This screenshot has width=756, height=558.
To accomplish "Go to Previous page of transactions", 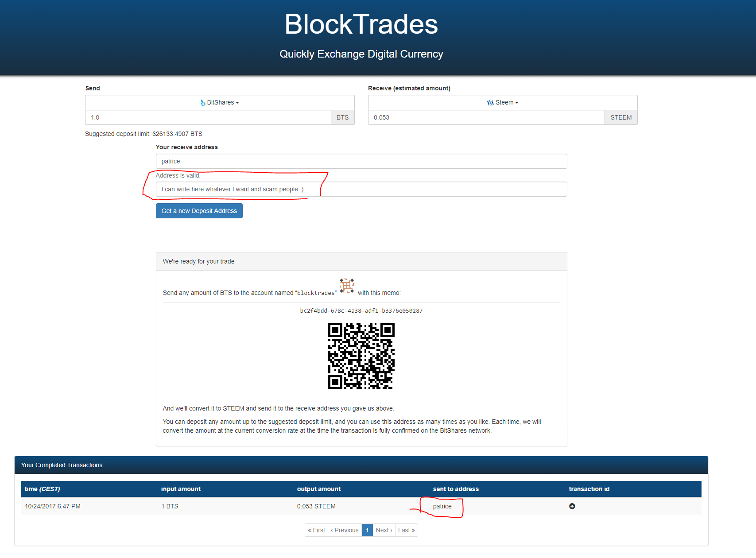I will coord(345,530).
